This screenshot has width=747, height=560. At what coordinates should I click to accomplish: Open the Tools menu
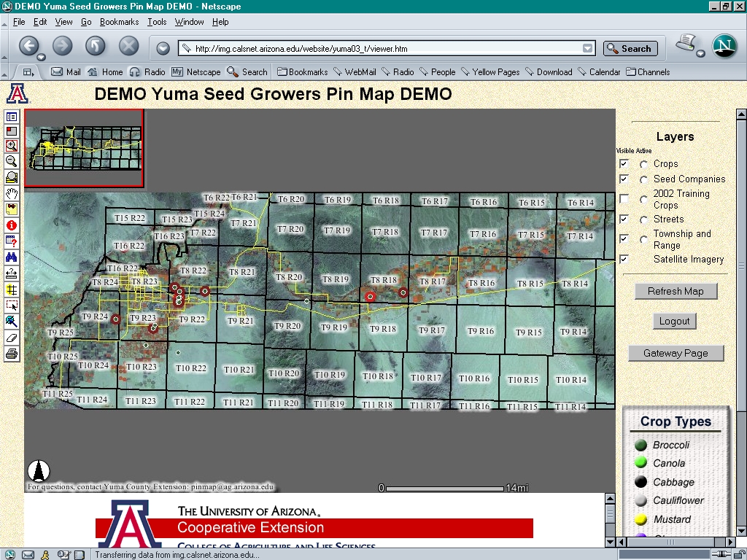[157, 22]
